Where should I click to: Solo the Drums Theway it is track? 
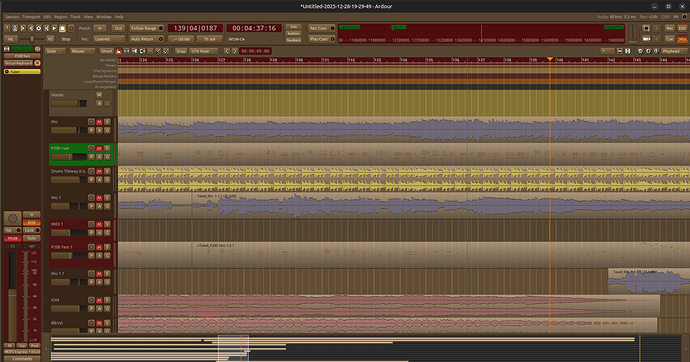[107, 171]
